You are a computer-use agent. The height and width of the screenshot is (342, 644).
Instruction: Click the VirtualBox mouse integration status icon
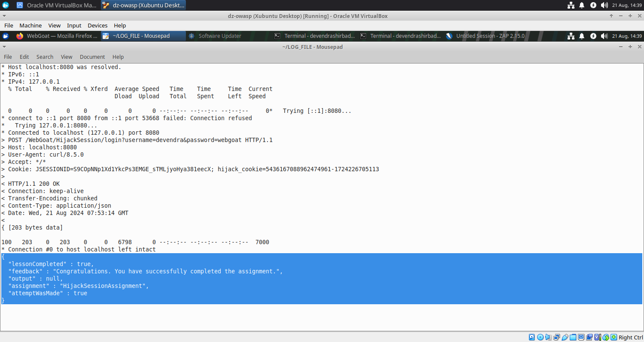[x=606, y=337]
